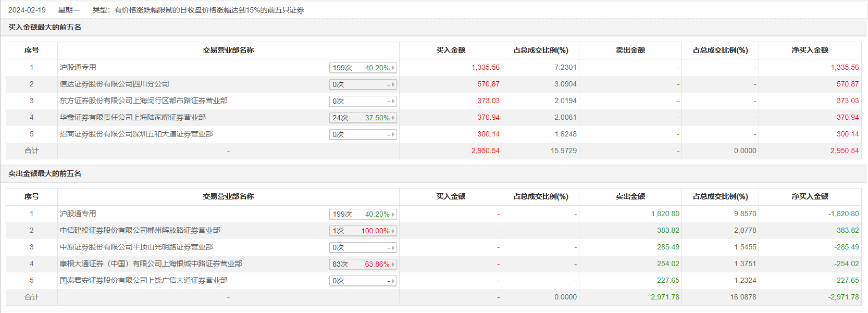Open 沪股通专用 in the buy-side table
This screenshot has height=313, width=868.
coord(78,67)
